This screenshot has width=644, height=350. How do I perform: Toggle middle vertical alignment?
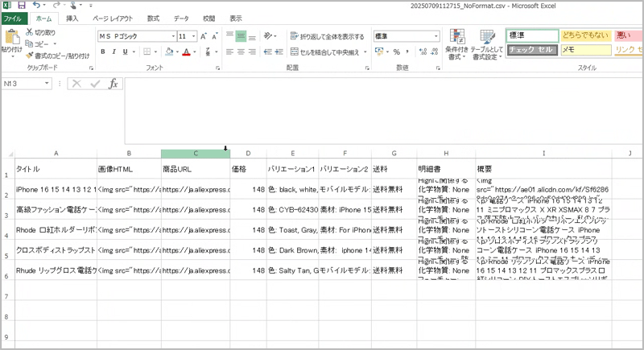point(241,36)
